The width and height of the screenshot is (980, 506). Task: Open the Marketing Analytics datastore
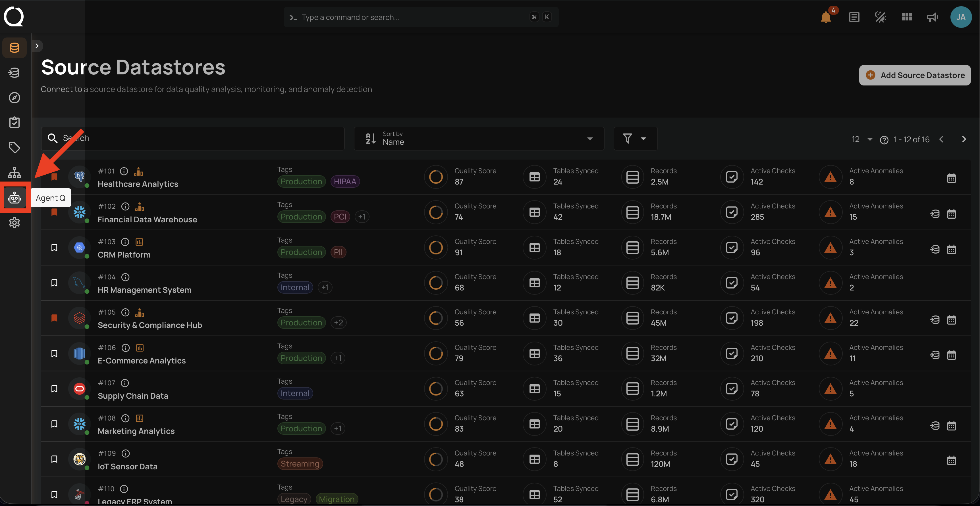click(x=136, y=431)
